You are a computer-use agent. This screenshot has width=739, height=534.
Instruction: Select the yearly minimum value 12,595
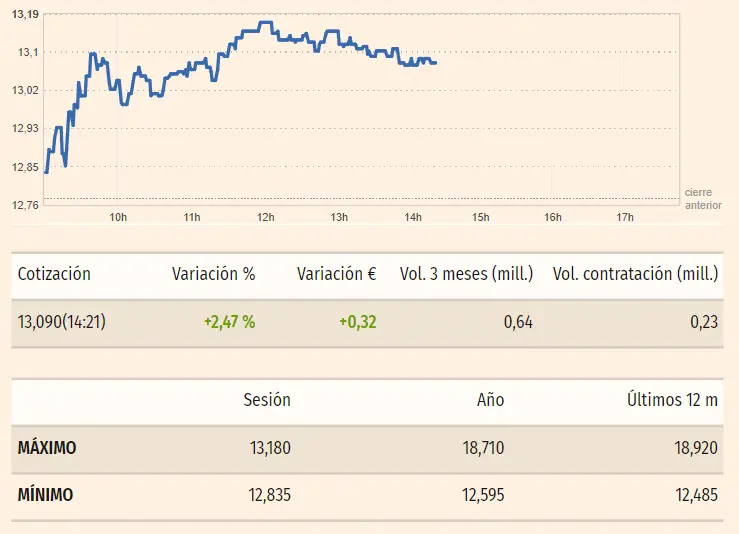(x=481, y=494)
